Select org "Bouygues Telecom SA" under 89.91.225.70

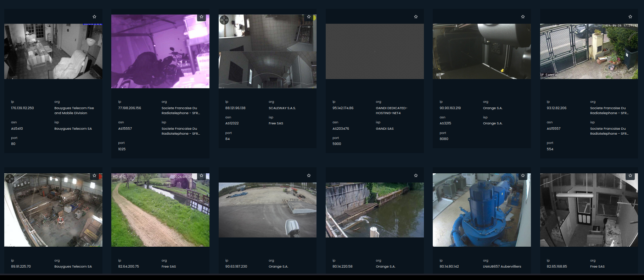click(73, 267)
